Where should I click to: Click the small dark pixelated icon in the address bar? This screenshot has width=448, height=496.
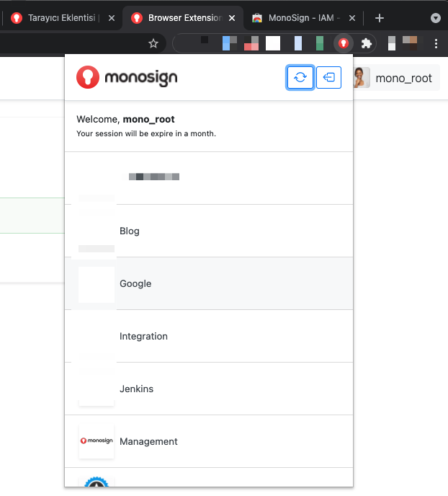pos(205,40)
